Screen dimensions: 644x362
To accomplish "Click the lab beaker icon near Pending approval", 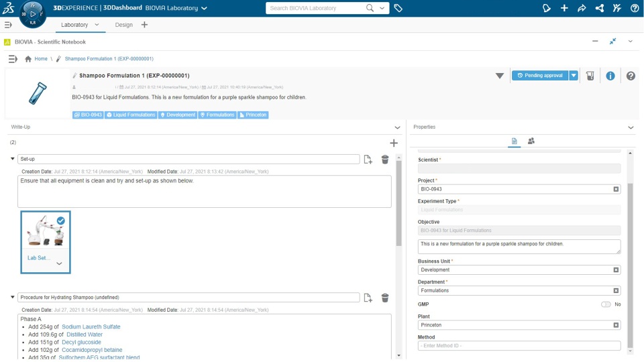I will coord(590,76).
